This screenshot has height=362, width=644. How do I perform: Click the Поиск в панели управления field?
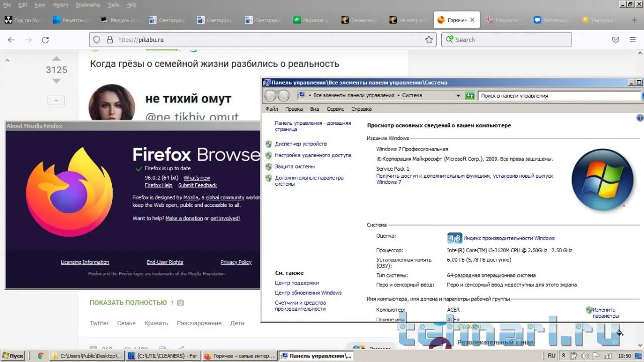(559, 95)
